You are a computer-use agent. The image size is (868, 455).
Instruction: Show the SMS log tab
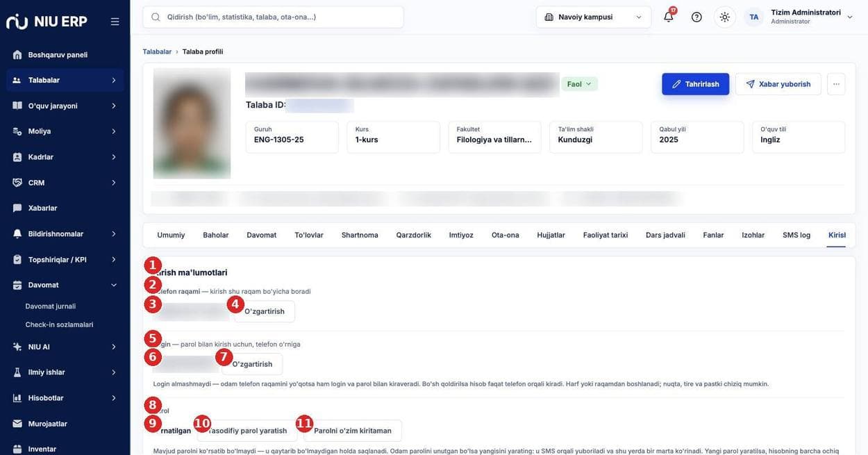[796, 235]
